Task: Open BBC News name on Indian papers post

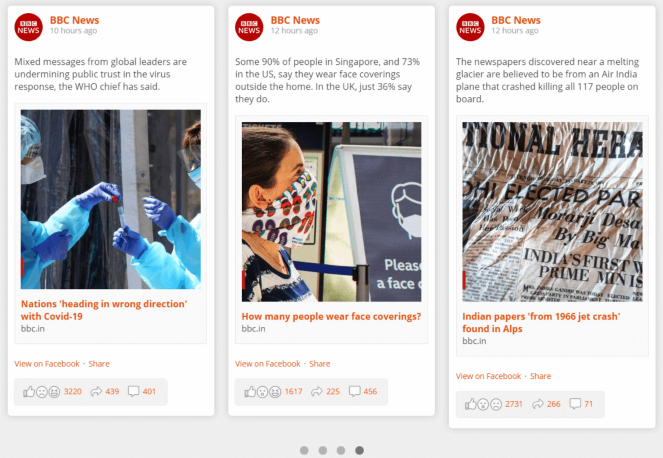Action: [x=516, y=20]
